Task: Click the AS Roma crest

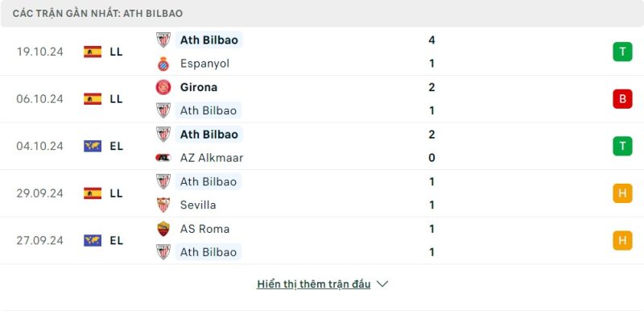Action: [x=163, y=229]
